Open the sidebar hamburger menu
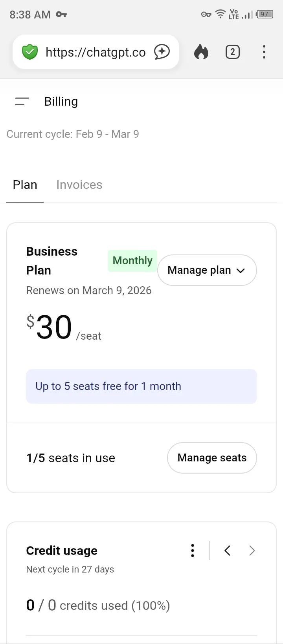 pyautogui.click(x=22, y=101)
